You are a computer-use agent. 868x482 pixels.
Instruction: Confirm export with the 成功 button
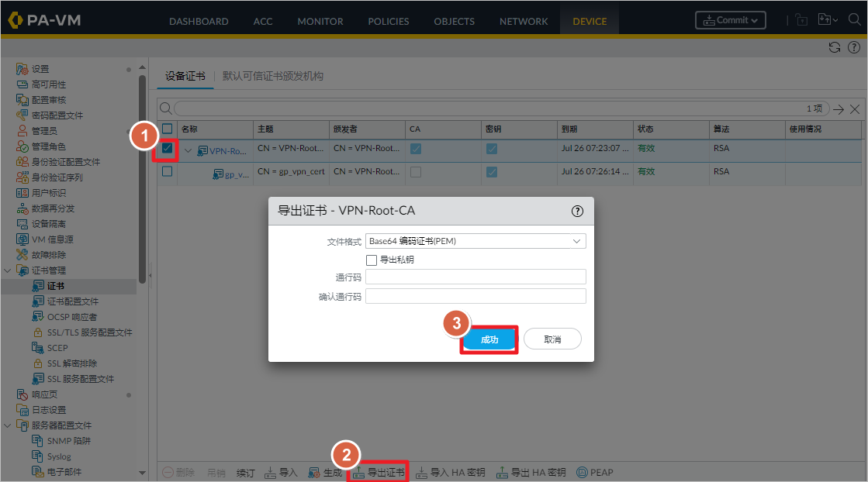pyautogui.click(x=489, y=339)
